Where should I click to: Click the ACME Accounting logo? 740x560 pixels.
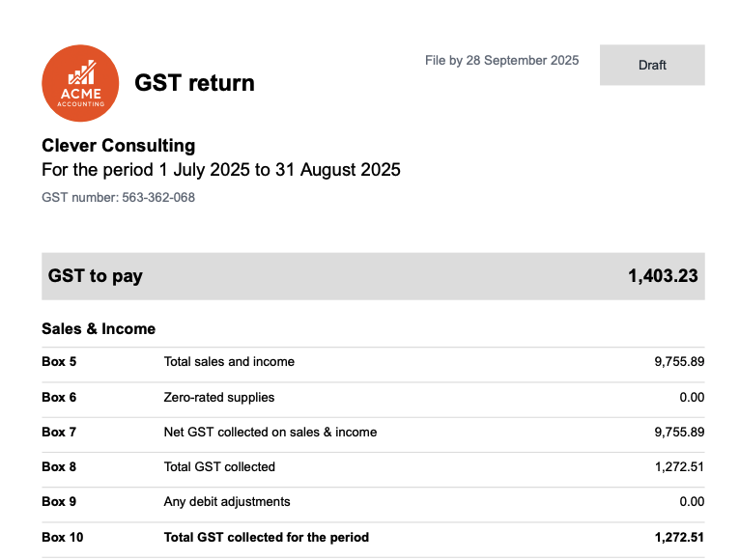(80, 83)
